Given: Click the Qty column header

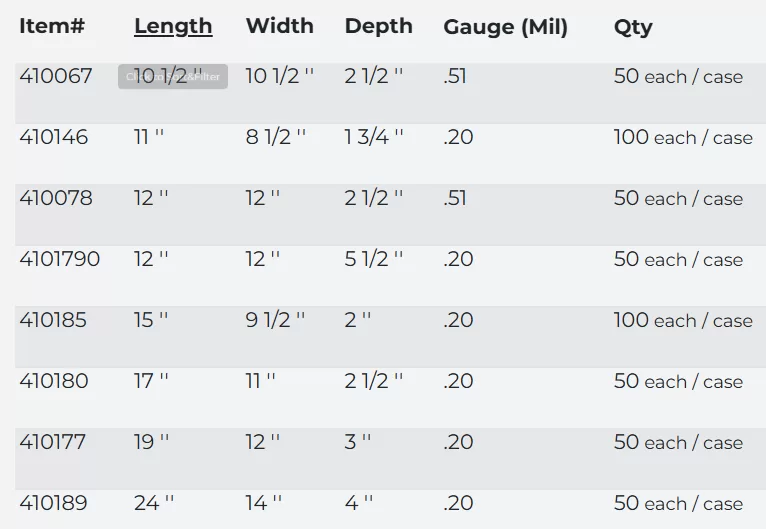Looking at the screenshot, I should 633,28.
